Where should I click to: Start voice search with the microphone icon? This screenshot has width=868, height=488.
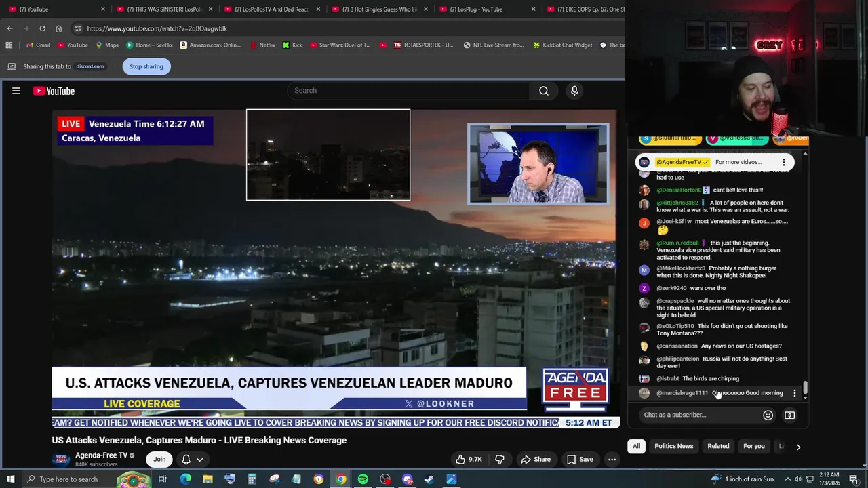click(x=574, y=91)
